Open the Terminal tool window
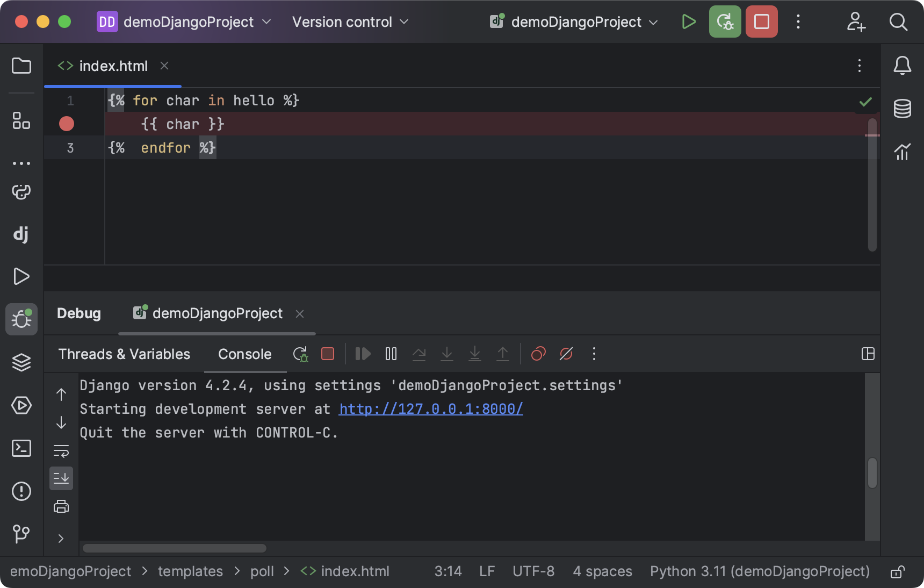This screenshot has height=588, width=924. tap(21, 448)
